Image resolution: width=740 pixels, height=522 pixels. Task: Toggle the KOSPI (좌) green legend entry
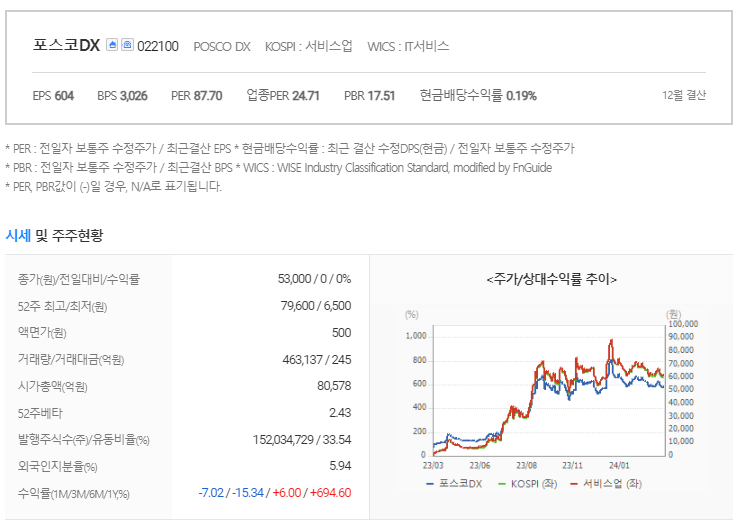[x=528, y=484]
